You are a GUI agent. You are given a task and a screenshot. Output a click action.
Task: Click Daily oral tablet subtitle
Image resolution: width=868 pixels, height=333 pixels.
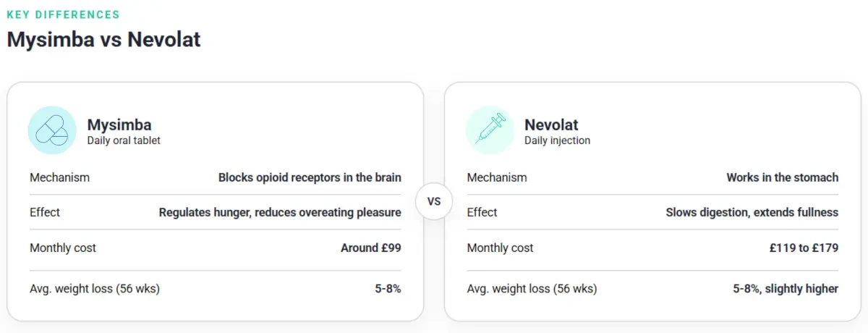[x=124, y=140]
